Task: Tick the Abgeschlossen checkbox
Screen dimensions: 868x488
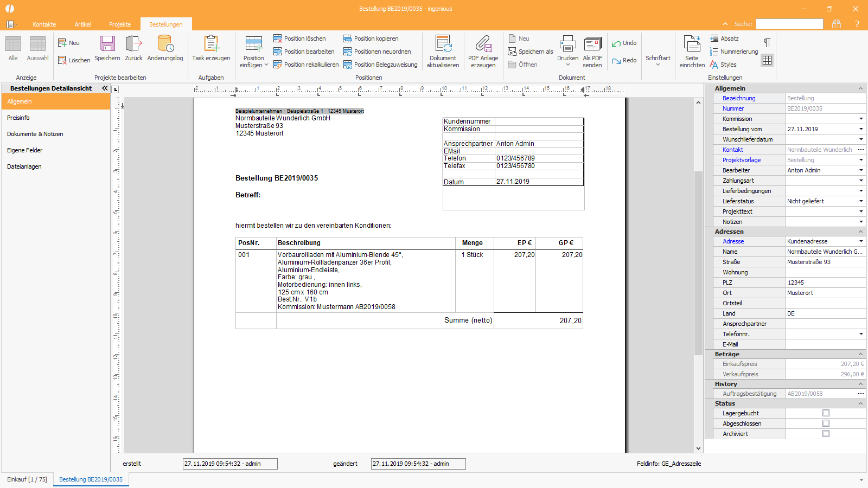Action: 826,423
